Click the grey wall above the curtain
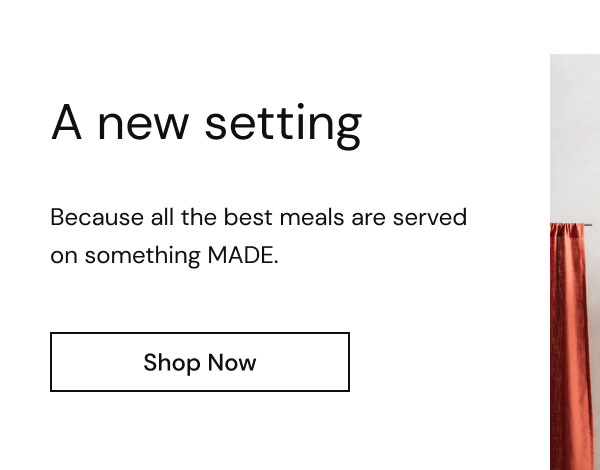Viewport: 600px width, 470px height. 575,138
